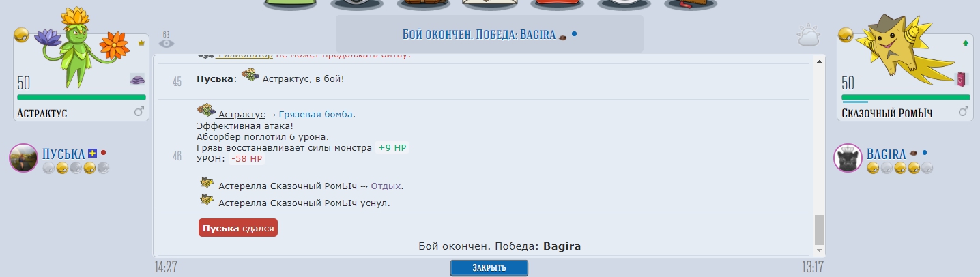Open Астерелла link in the 'уснул' line
The height and width of the screenshot is (277, 980).
[x=242, y=203]
